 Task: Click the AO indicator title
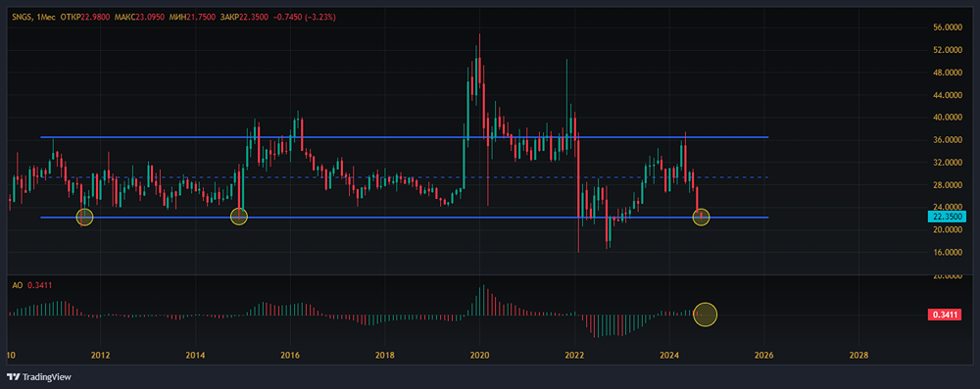click(18, 285)
